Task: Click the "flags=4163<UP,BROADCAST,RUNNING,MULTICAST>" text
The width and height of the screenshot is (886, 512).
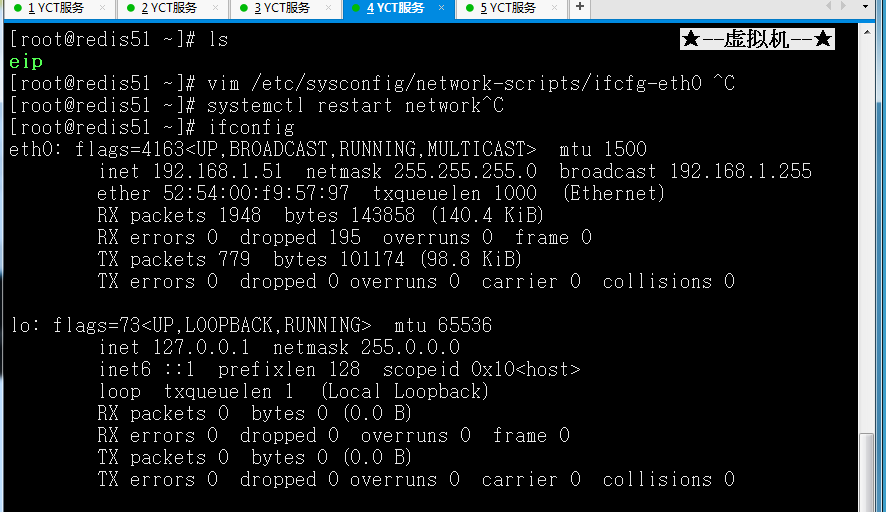Action: click(305, 150)
